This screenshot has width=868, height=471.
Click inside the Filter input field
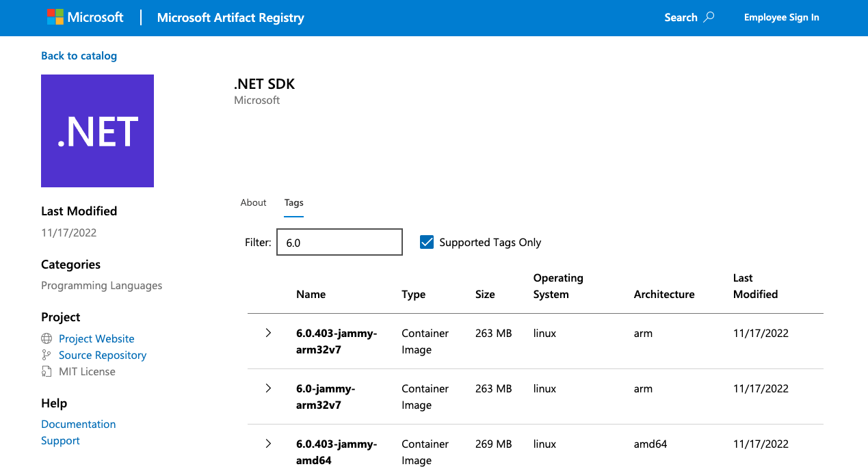tap(339, 241)
